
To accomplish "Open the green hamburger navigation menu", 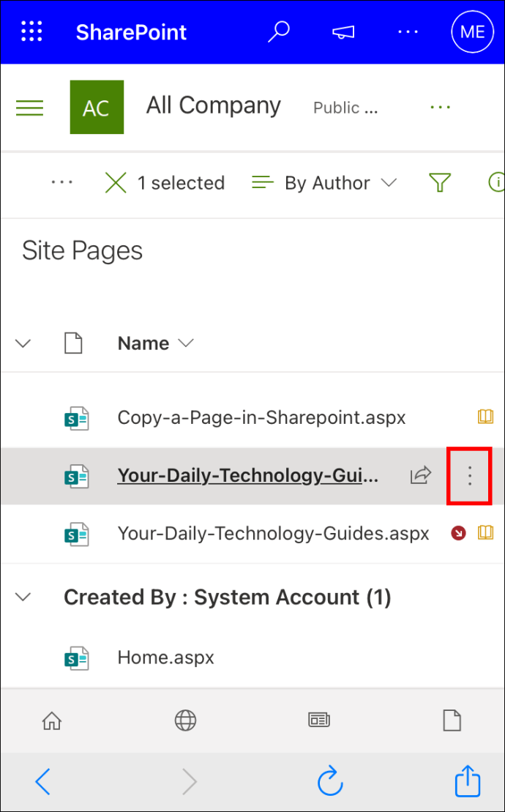I will pos(30,108).
